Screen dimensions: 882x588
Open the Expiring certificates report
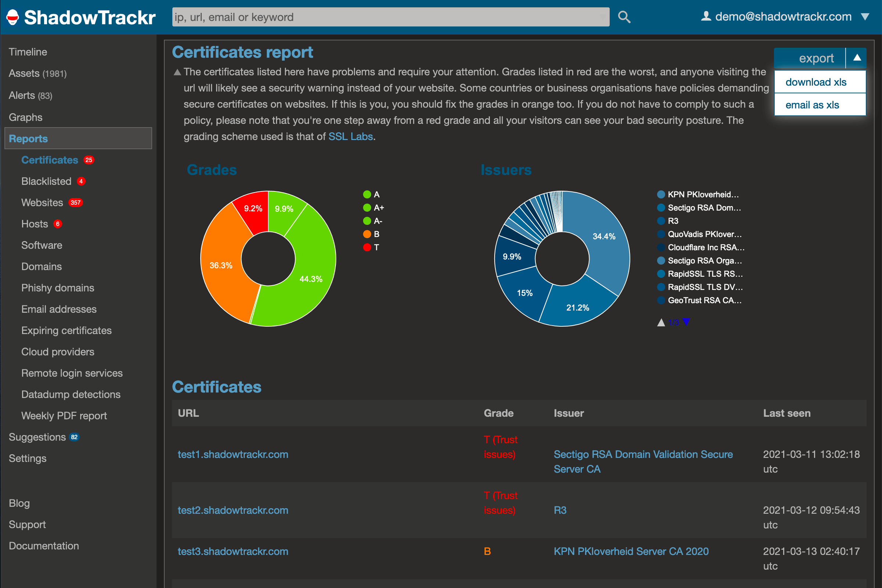tap(67, 330)
